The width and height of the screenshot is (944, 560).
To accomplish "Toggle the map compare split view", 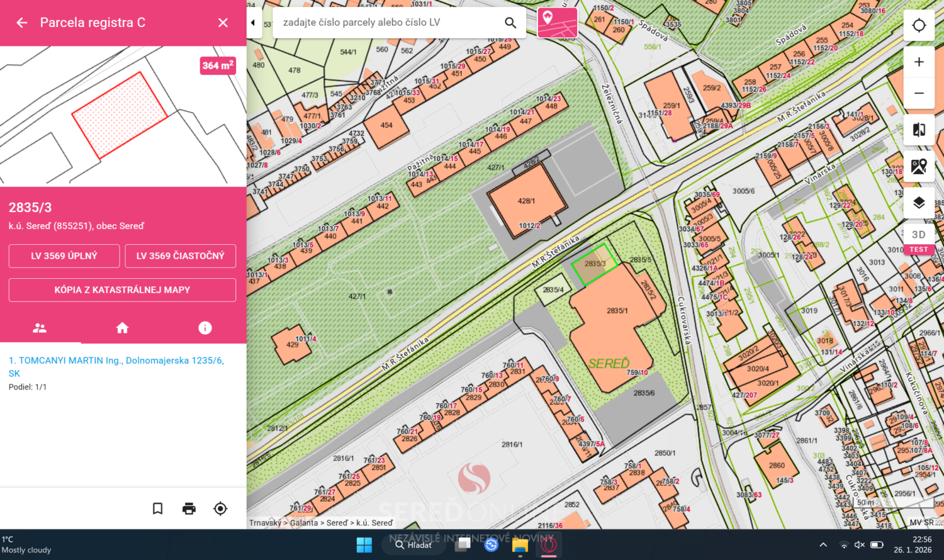I will [919, 130].
